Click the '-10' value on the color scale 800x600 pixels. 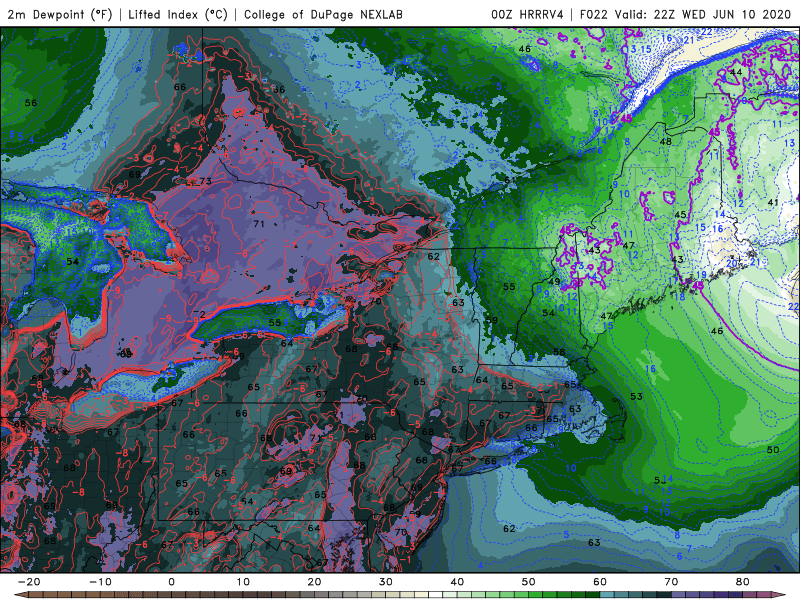tap(100, 582)
